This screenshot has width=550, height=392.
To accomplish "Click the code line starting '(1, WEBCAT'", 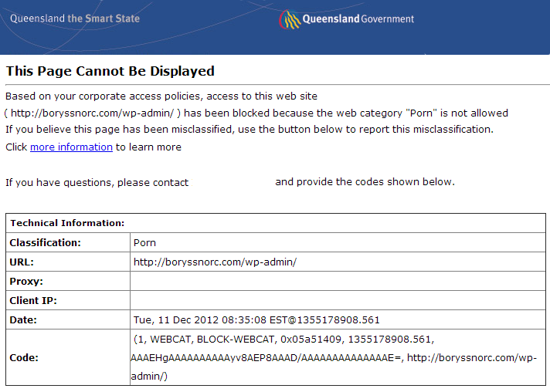I will click(283, 339).
